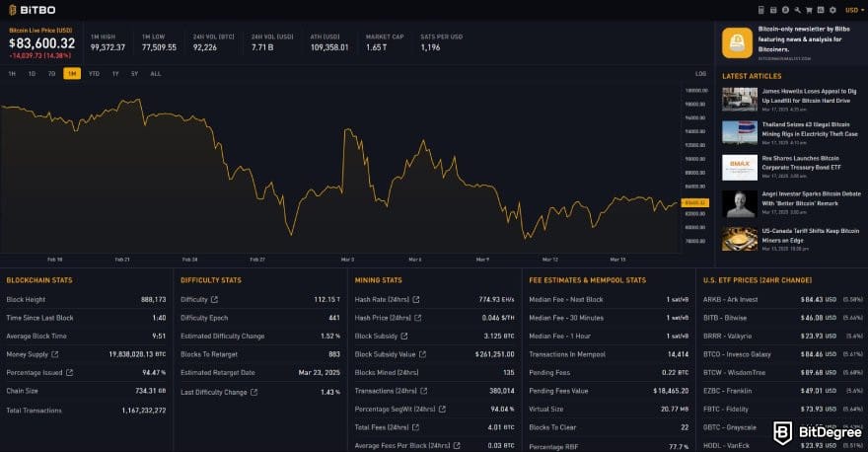
Task: Click the Latest Articles heading
Action: point(752,76)
